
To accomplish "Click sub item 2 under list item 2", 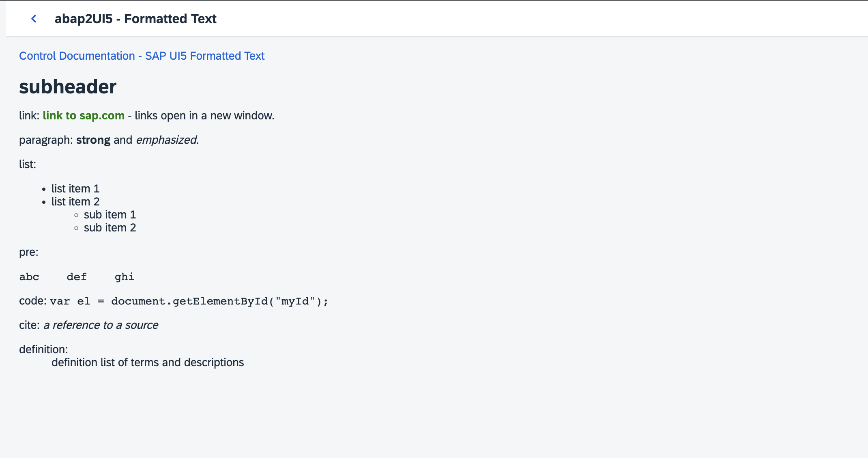I will coord(110,227).
